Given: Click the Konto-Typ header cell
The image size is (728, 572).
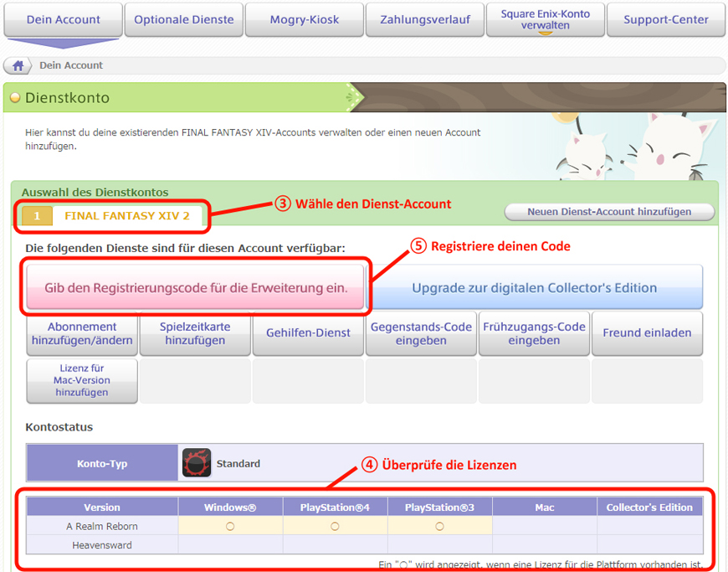Looking at the screenshot, I should click(x=102, y=463).
